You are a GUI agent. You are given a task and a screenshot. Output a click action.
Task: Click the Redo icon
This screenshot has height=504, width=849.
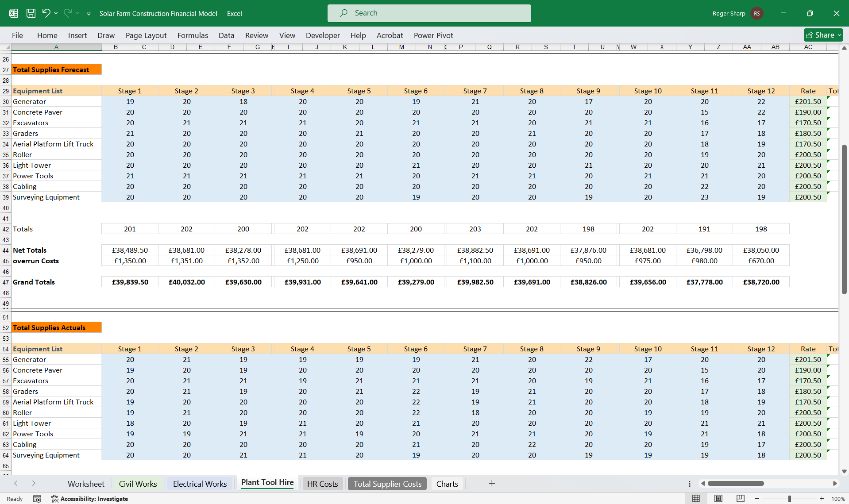tap(68, 13)
